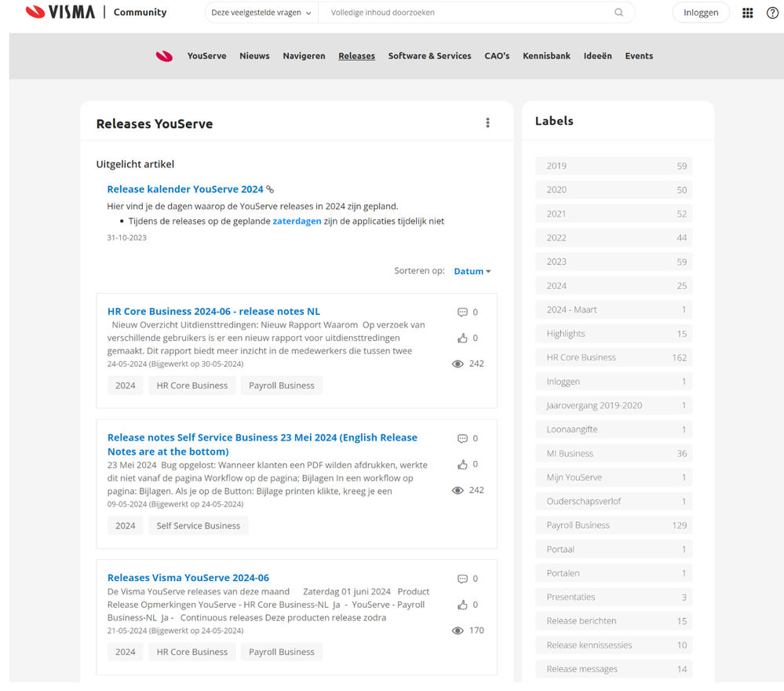Click the HR Core Business tag on HR Core Business 2024-06

click(x=192, y=386)
